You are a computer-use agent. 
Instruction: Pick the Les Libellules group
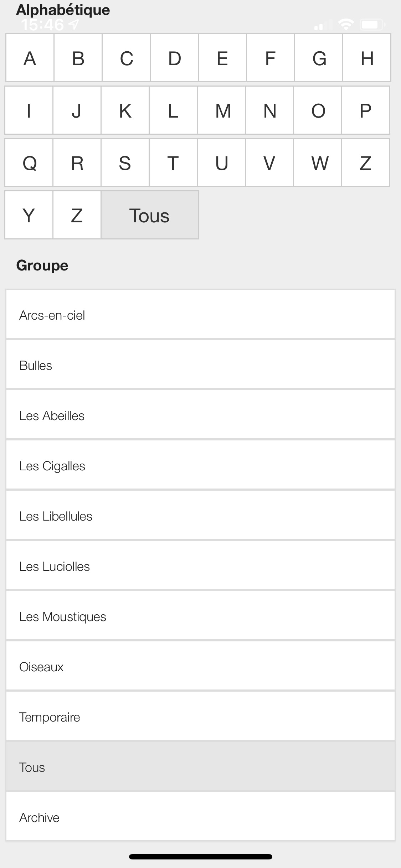pos(200,515)
